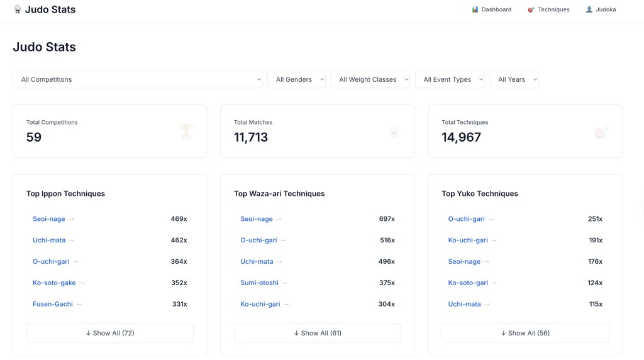Expand the All Event Types dropdown
644x360 pixels.
tap(450, 79)
